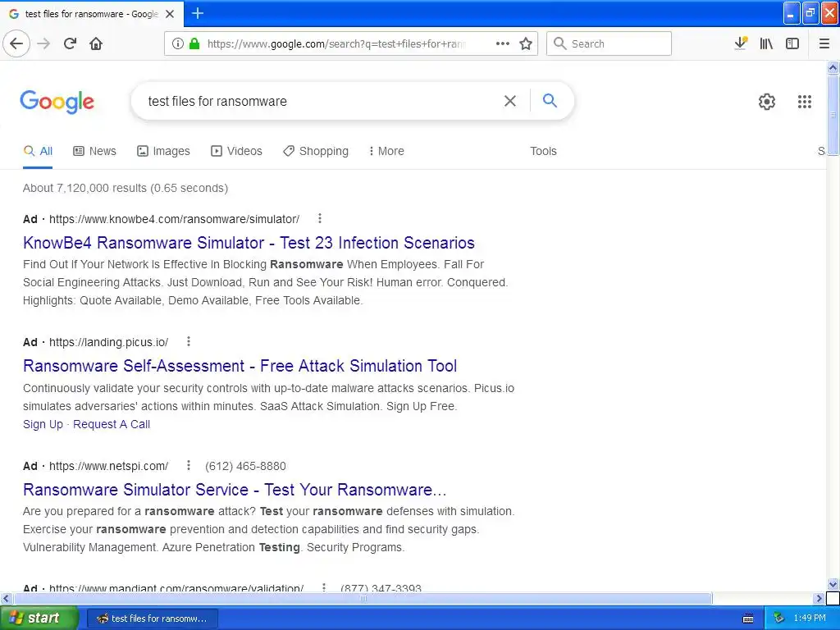Viewport: 840px width, 630px height.
Task: Click the system tray network icon
Action: click(779, 619)
